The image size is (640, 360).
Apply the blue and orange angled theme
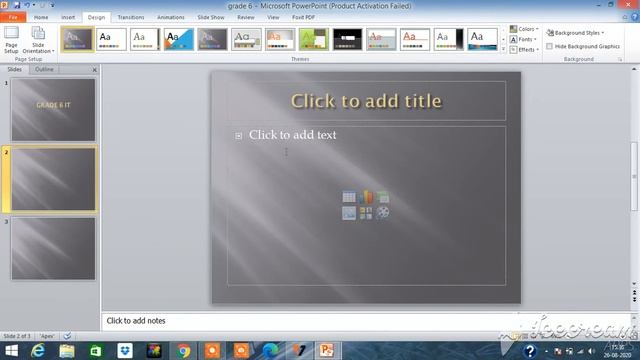tap(179, 39)
